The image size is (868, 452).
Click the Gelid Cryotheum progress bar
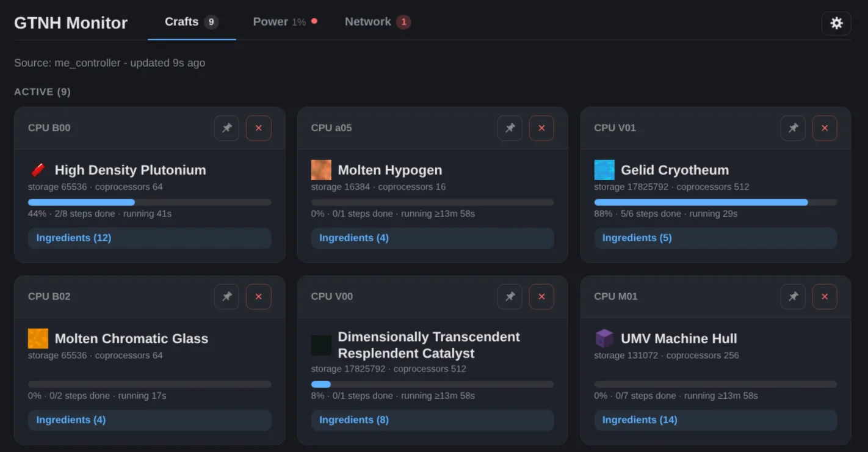[716, 202]
